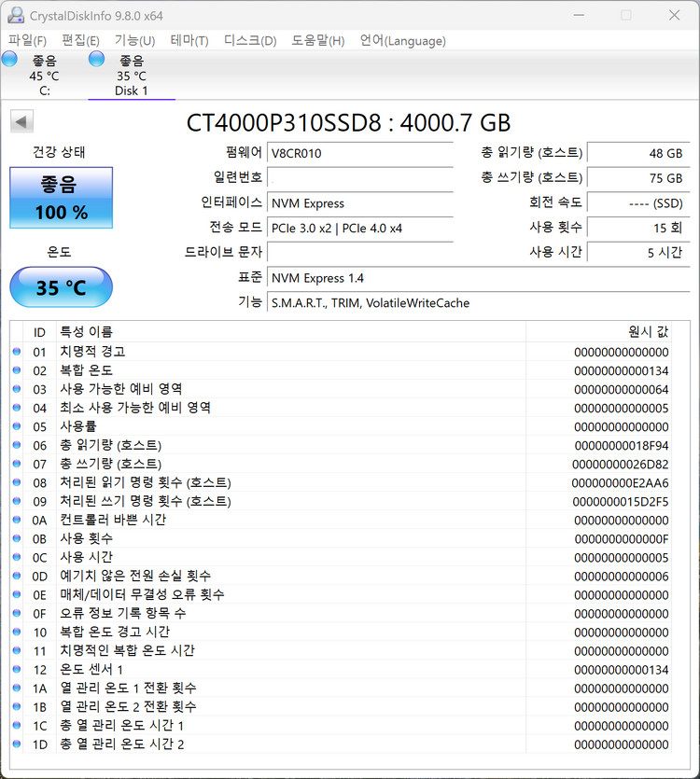The height and width of the screenshot is (779, 700).
Task: Click the ID column header
Action: [40, 332]
